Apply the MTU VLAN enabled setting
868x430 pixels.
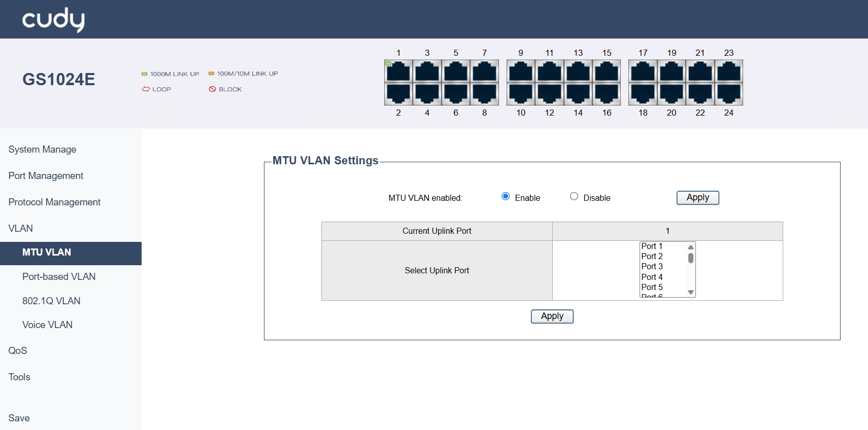pyautogui.click(x=697, y=198)
